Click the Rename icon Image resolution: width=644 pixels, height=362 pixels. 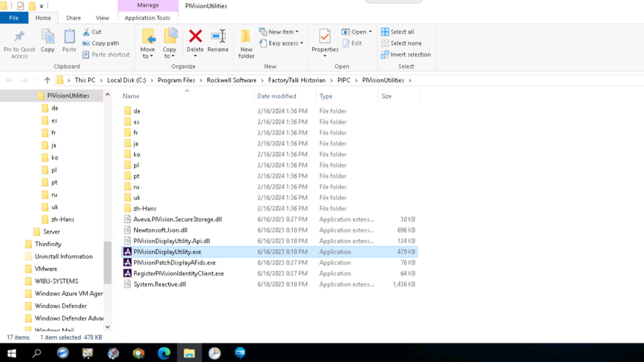(x=218, y=36)
